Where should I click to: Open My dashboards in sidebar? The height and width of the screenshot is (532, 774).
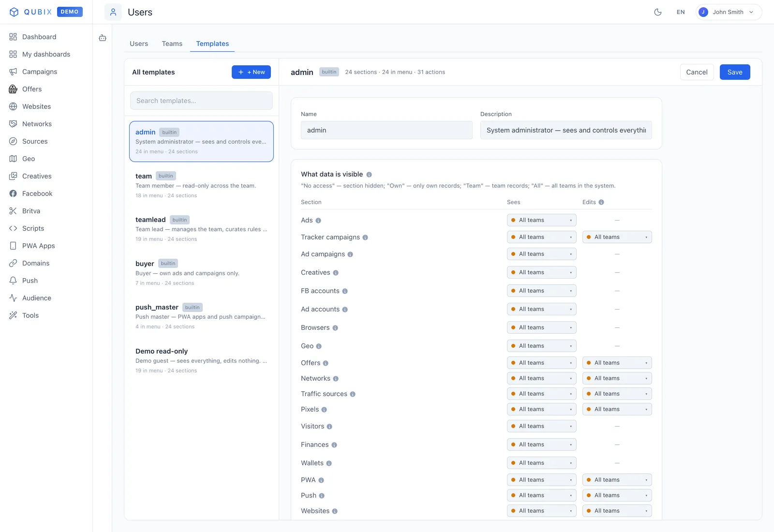[46, 54]
